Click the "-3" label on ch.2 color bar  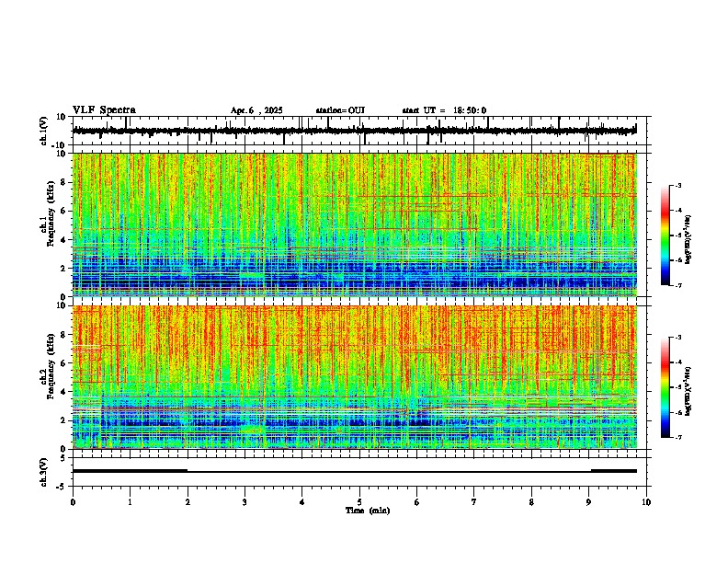pos(677,338)
